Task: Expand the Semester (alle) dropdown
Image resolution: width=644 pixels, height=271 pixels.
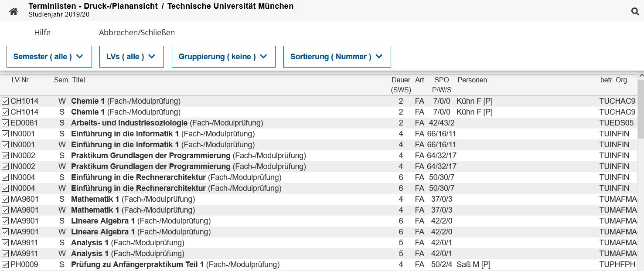Action: [x=49, y=57]
